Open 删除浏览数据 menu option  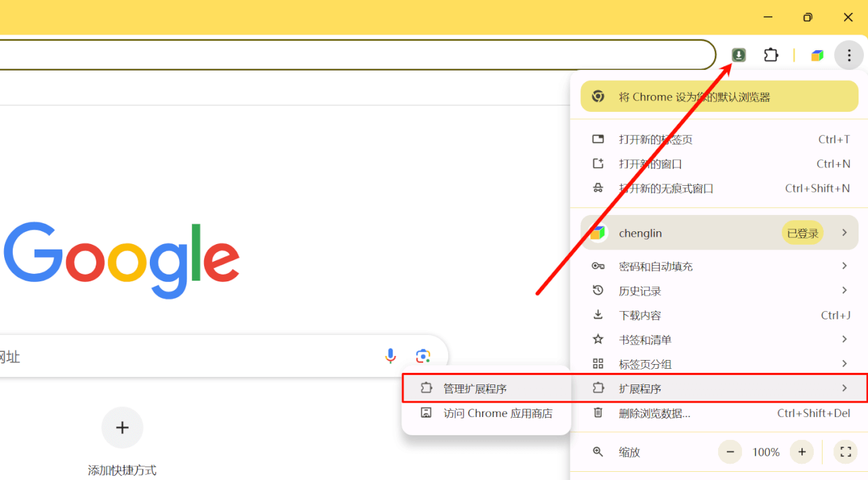(x=654, y=413)
